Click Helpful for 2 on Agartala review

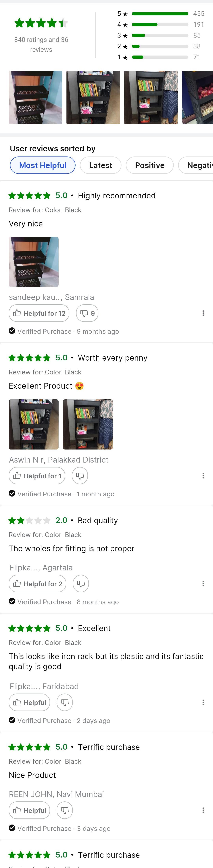(38, 583)
